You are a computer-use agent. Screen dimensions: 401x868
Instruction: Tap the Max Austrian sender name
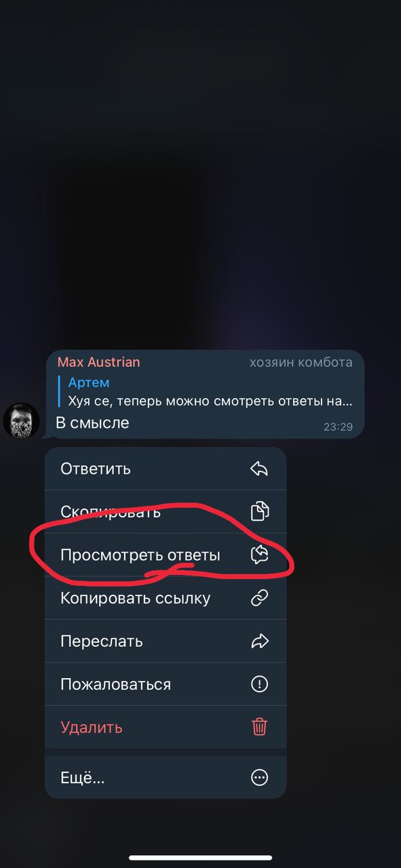point(98,362)
